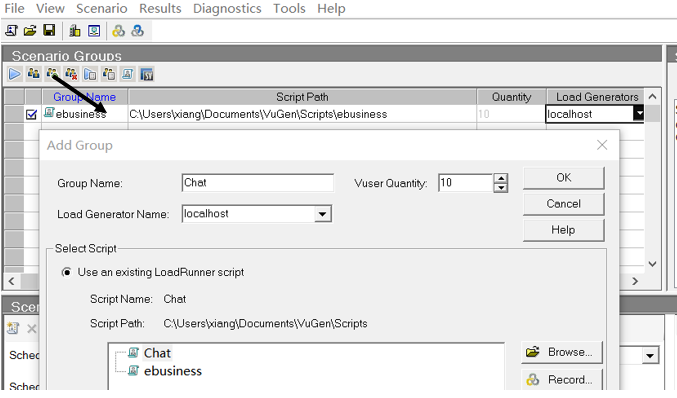
Task: Open the Help menu
Action: [x=331, y=9]
